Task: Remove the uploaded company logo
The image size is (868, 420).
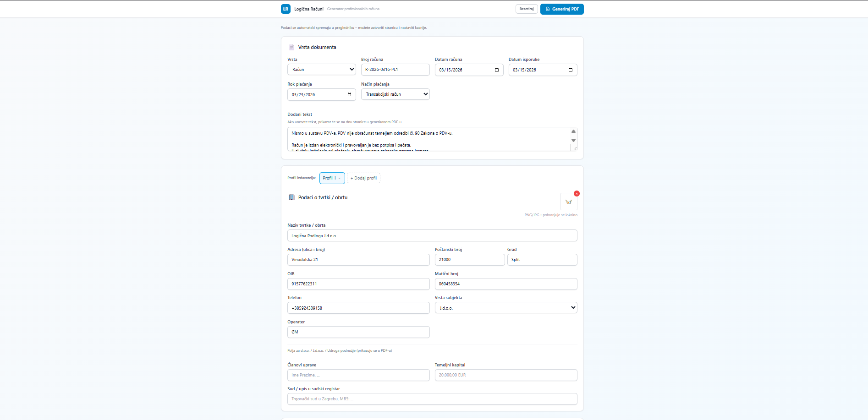Action: tap(577, 194)
